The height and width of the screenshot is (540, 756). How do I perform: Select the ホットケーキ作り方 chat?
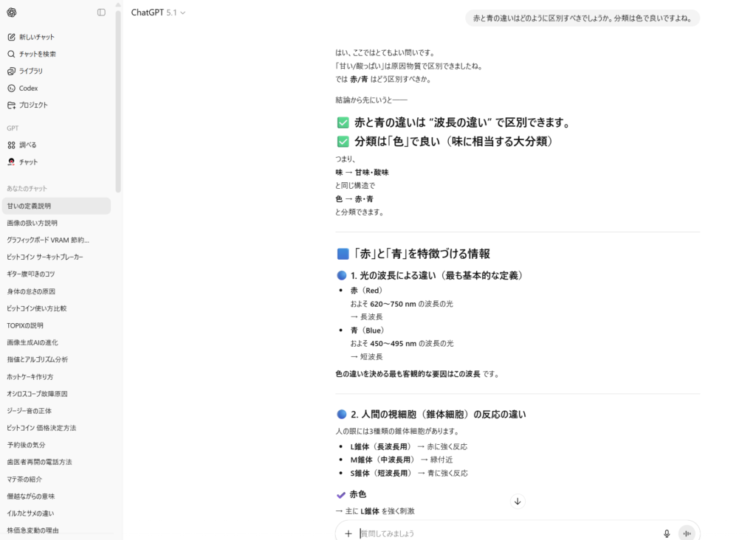click(x=30, y=376)
